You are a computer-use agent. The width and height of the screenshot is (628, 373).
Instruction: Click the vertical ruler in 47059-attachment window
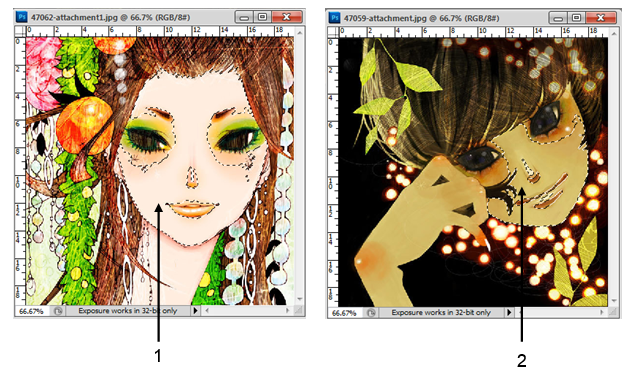(x=333, y=172)
